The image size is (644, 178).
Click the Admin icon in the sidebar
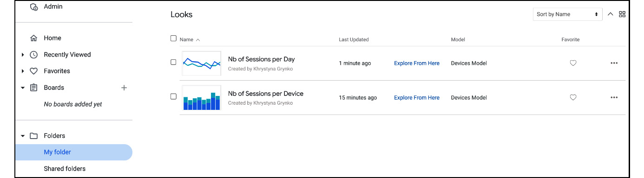pyautogui.click(x=33, y=7)
